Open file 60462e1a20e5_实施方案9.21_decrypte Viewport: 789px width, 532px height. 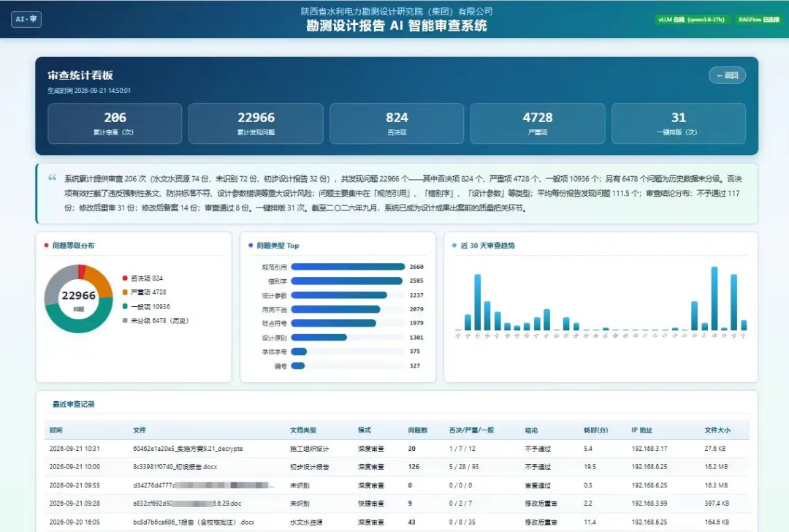coord(188,449)
